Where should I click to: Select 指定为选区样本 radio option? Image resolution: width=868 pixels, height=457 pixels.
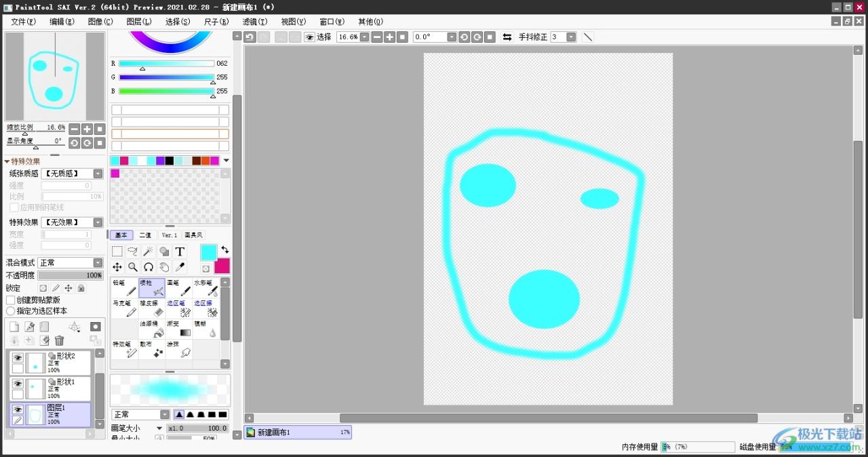pos(10,311)
